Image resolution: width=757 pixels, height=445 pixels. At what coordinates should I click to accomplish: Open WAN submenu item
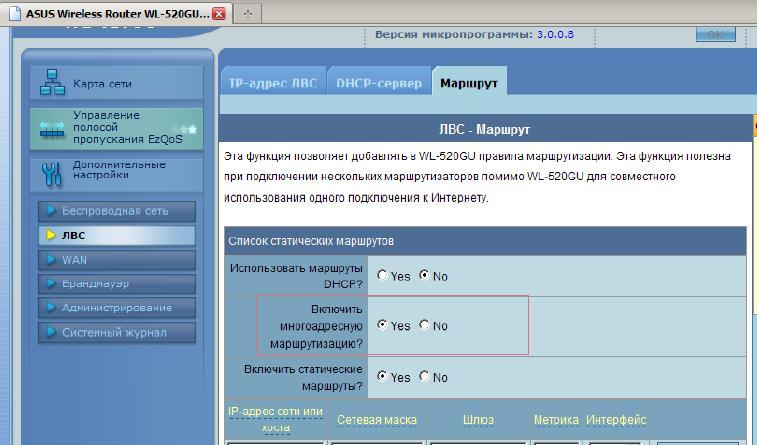(x=117, y=260)
